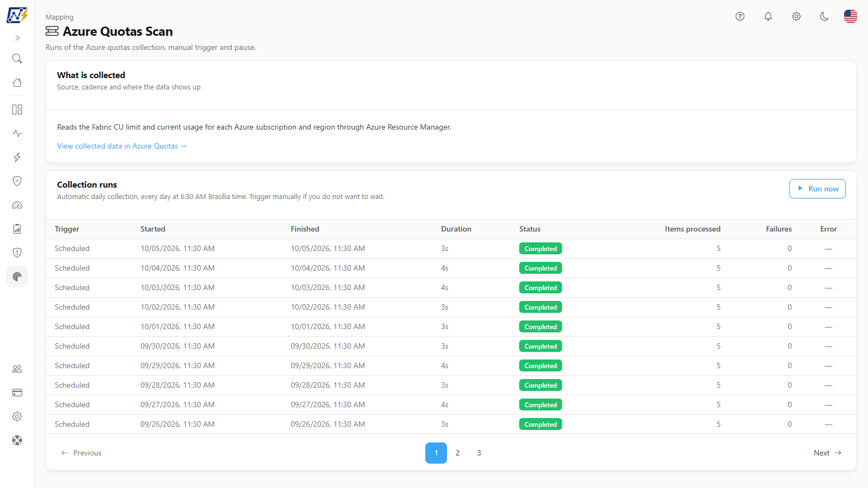Open the users sidebar icon
This screenshot has height=488, width=868.
[x=17, y=369]
